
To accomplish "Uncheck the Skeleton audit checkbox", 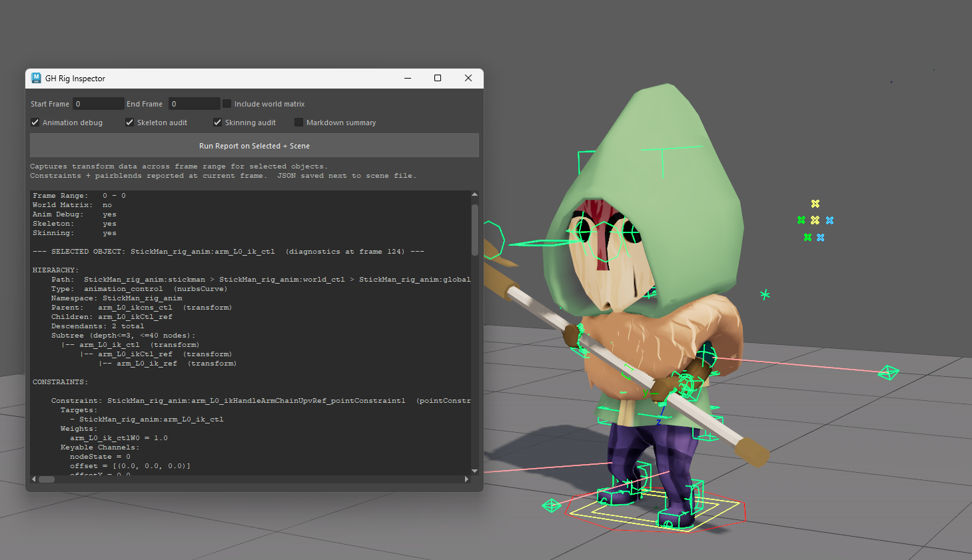I will [129, 122].
